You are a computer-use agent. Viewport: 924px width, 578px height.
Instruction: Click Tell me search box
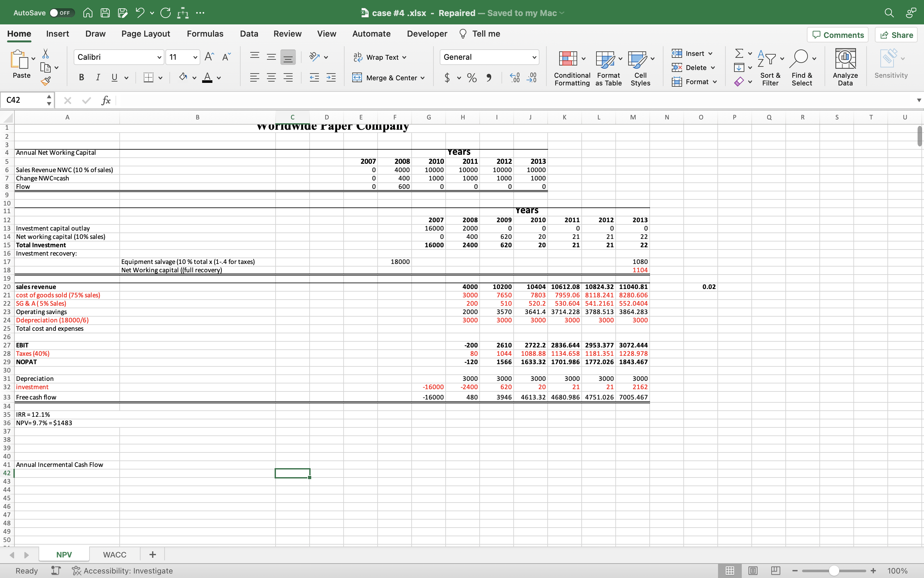pos(480,34)
